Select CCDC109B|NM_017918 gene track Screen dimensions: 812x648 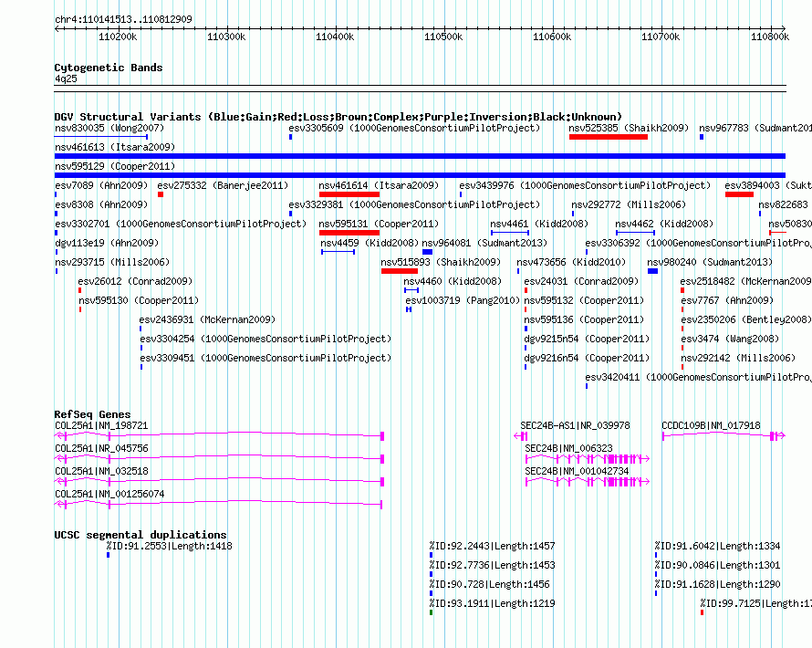[x=724, y=436]
